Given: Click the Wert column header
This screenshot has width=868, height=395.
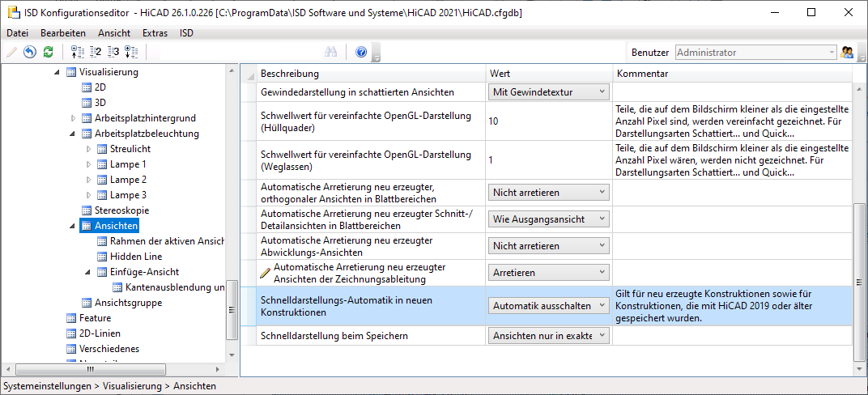Looking at the screenshot, I should [549, 74].
